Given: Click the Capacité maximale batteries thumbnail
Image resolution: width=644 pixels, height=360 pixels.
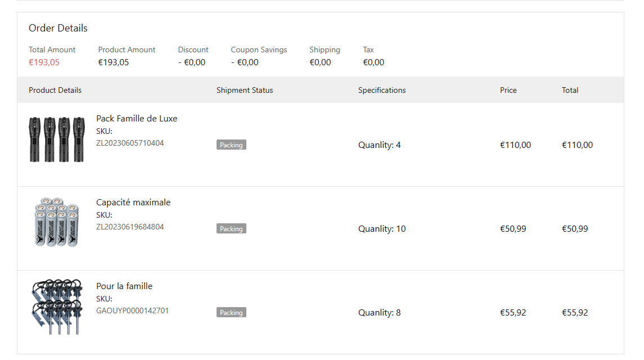Looking at the screenshot, I should [57, 223].
